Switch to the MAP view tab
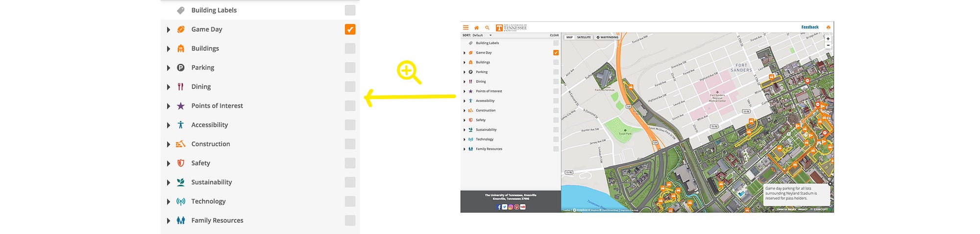 pos(569,37)
